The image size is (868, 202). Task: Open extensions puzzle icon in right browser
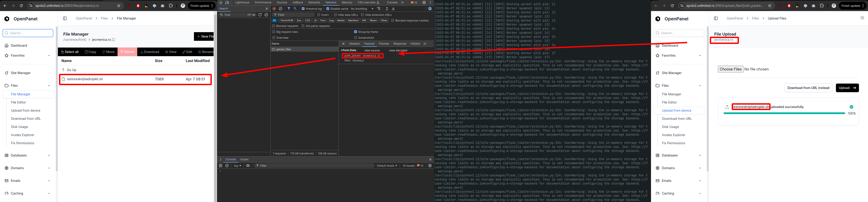tap(821, 6)
